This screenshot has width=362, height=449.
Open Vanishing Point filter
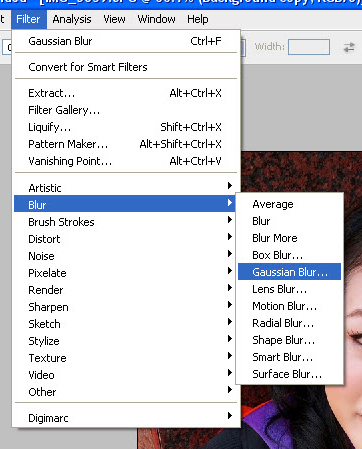pyautogui.click(x=126, y=161)
